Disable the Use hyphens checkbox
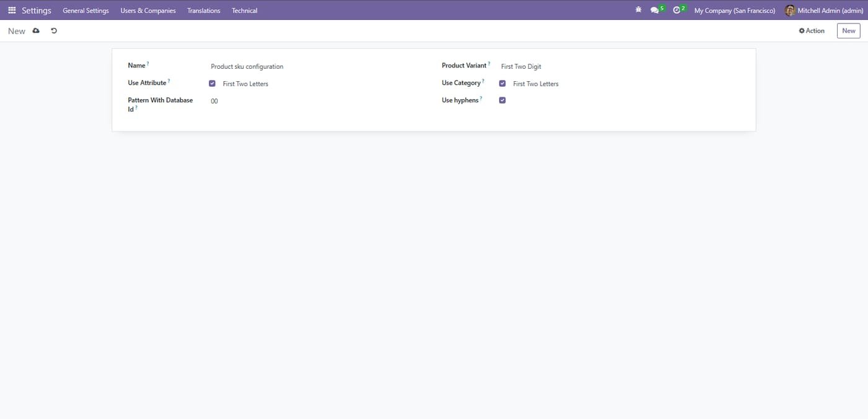Image resolution: width=868 pixels, height=419 pixels. coord(502,100)
